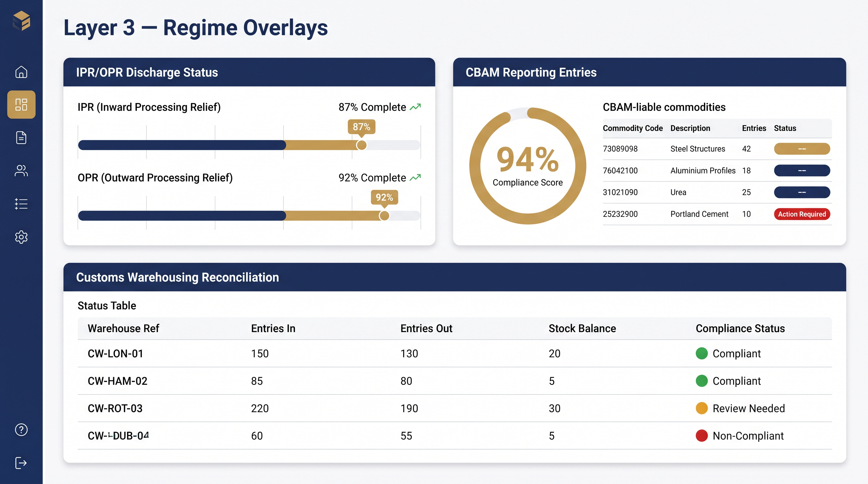
Task: Click the IPR progress slider handle
Action: tap(361, 145)
